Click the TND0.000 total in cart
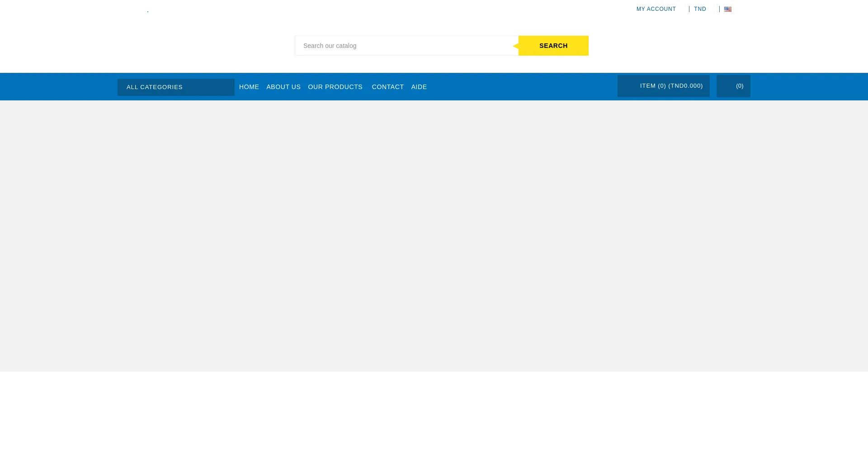Image resolution: width=868 pixels, height=449 pixels. 686,86
